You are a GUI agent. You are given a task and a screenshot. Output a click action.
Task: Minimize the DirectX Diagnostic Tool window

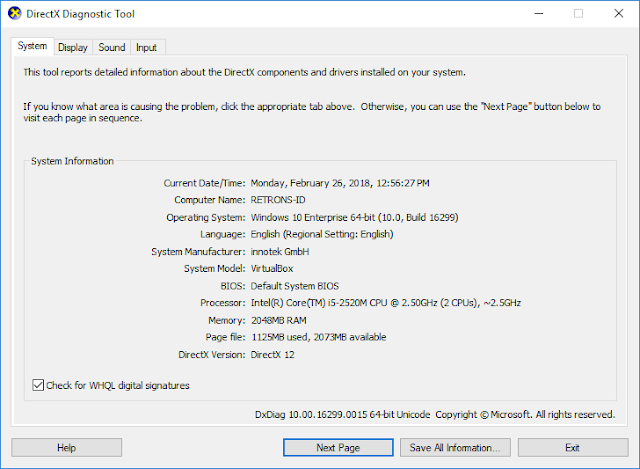[539, 13]
